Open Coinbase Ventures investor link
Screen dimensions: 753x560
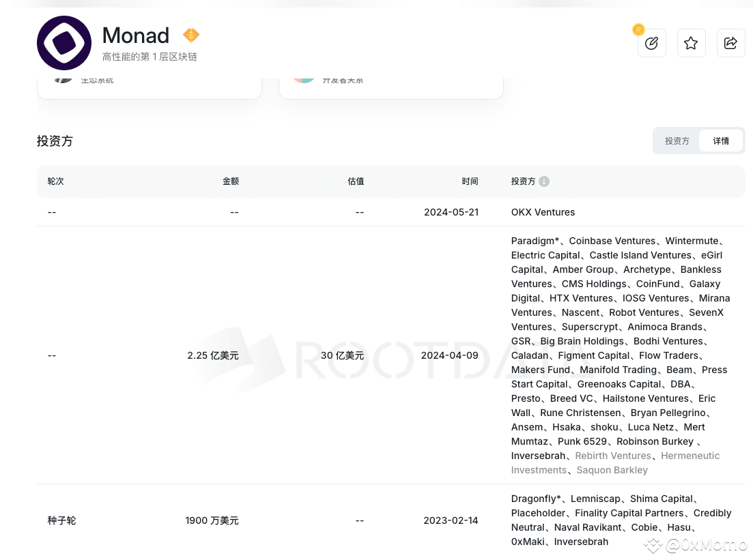(x=612, y=241)
